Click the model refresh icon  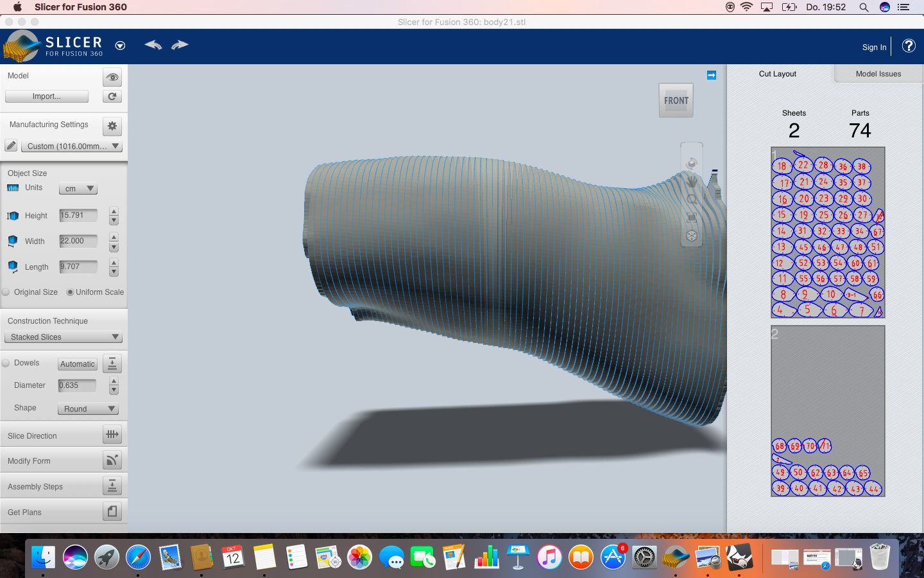click(x=112, y=96)
